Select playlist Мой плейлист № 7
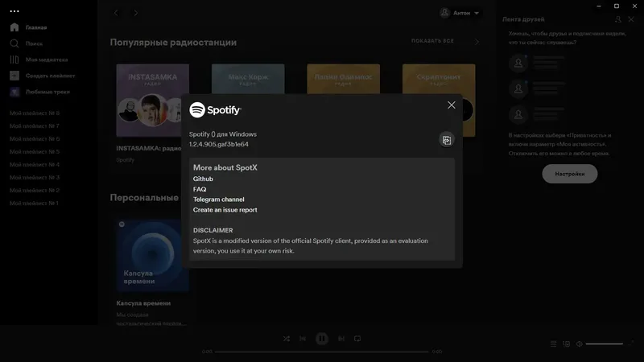 [x=35, y=126]
